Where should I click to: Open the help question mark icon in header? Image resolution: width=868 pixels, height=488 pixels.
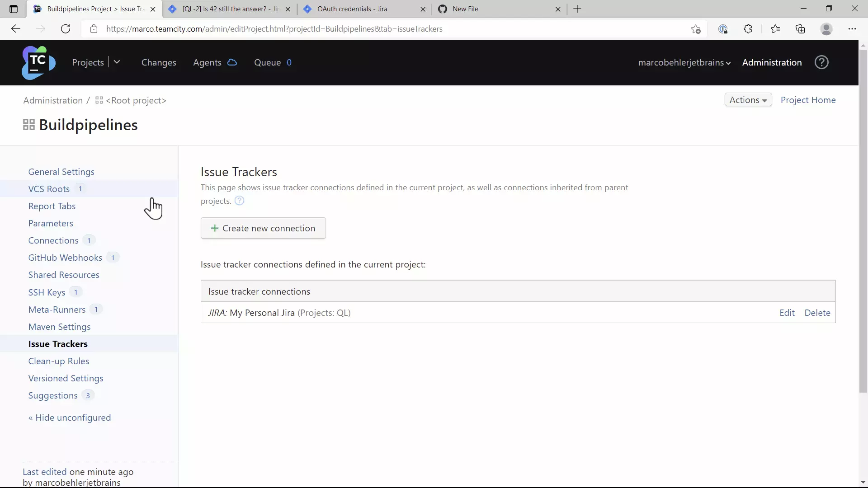point(821,62)
